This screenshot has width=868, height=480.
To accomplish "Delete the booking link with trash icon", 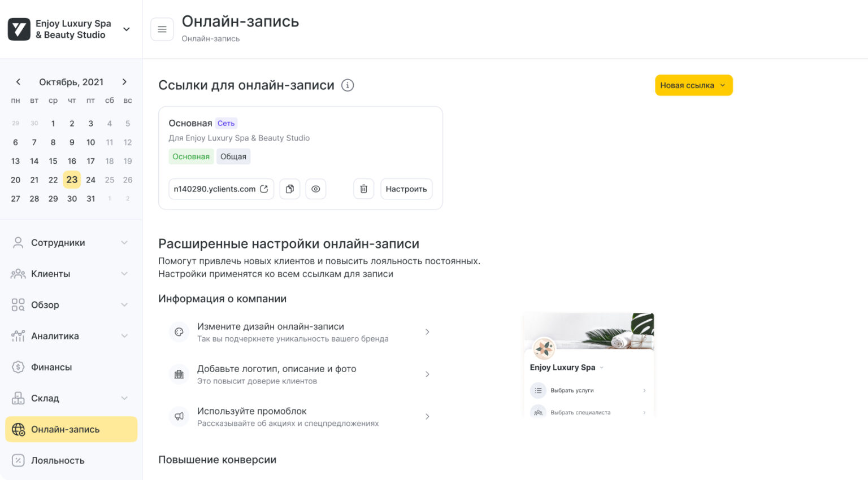I will tap(363, 189).
